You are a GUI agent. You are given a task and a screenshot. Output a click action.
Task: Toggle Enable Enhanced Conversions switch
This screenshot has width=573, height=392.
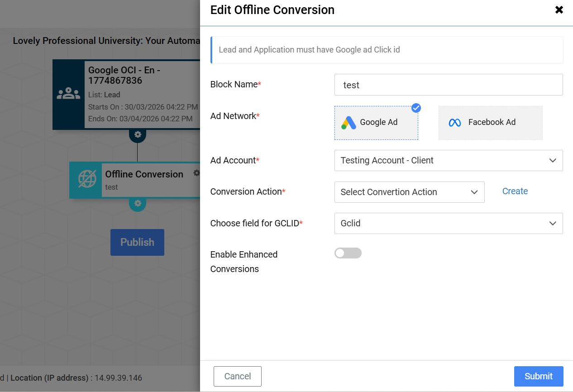coord(348,253)
